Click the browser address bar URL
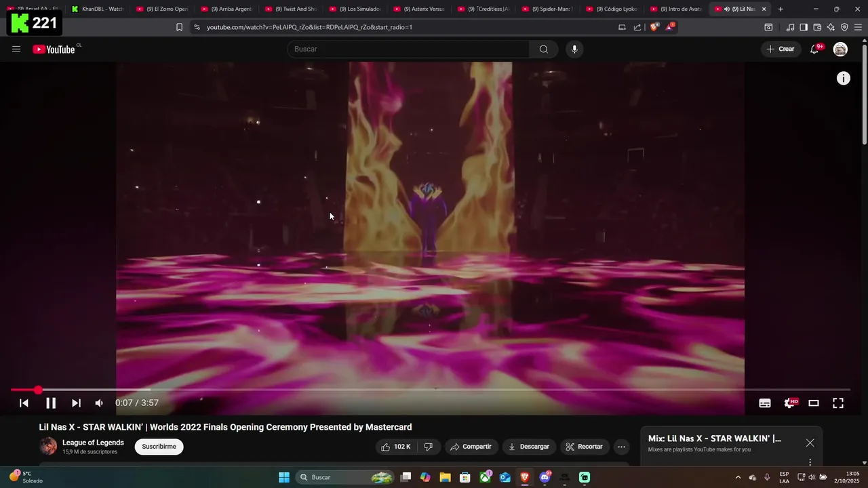This screenshot has height=488, width=868. (309, 27)
